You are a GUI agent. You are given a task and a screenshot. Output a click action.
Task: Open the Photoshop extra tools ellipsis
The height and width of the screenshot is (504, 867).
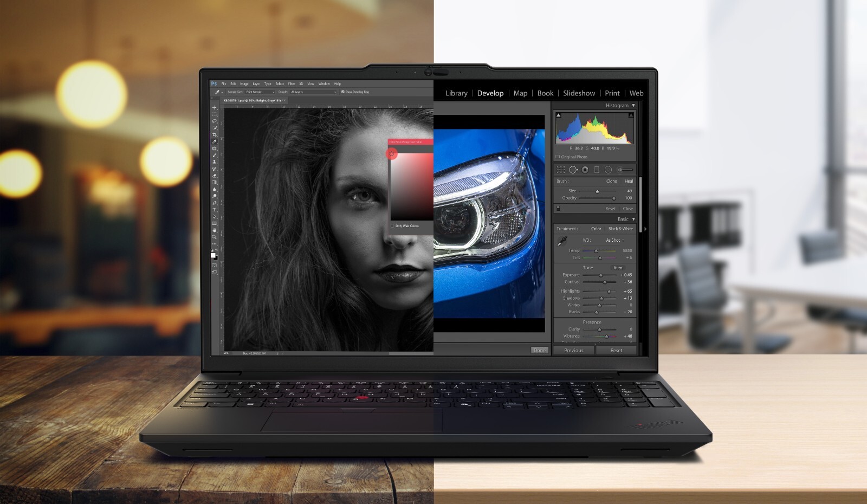(x=215, y=244)
